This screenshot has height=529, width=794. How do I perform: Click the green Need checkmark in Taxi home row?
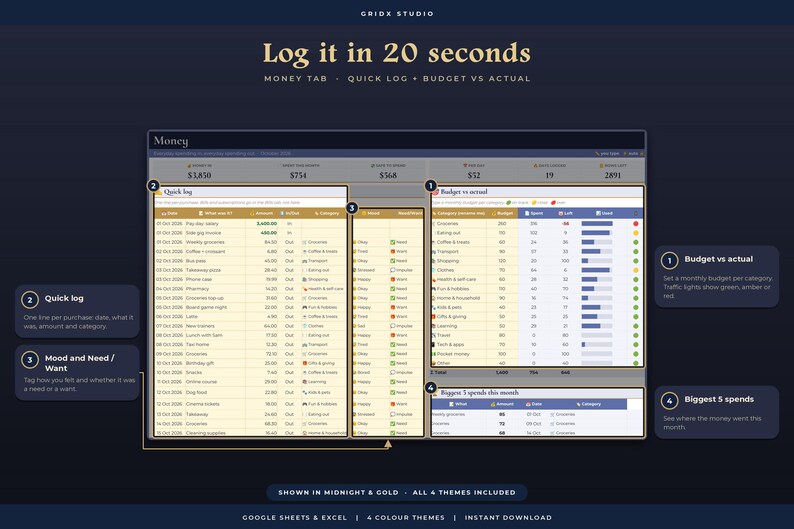[392, 344]
